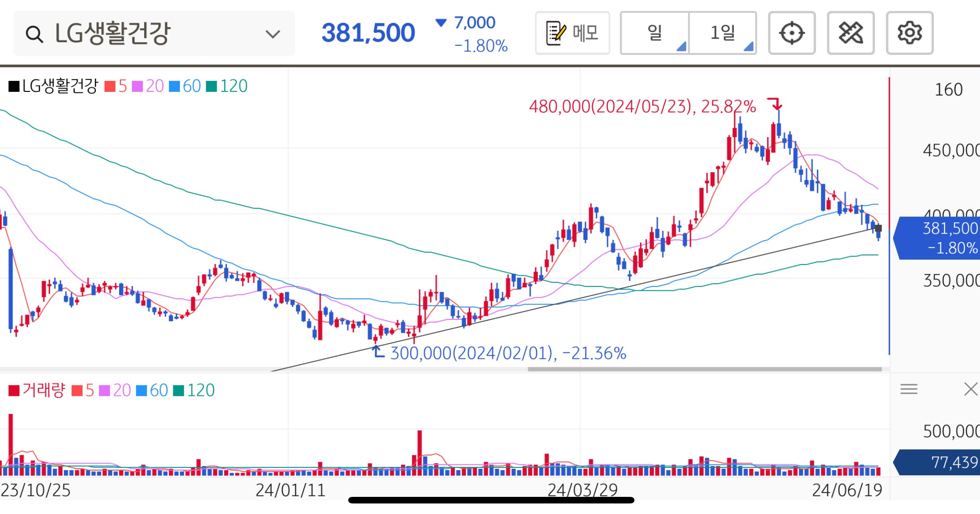980x514 pixels.
Task: Click the 160 axis label
Action: (948, 90)
